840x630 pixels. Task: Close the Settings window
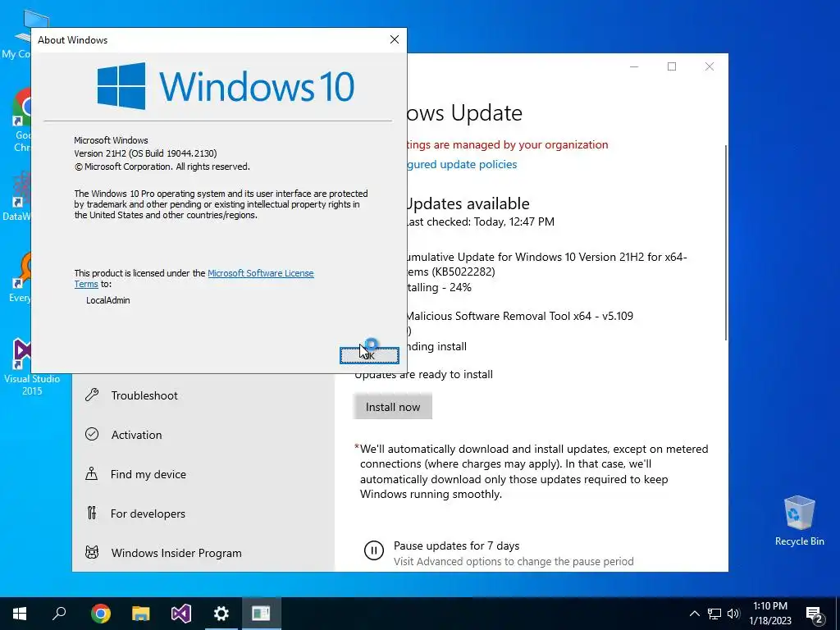[x=710, y=66]
